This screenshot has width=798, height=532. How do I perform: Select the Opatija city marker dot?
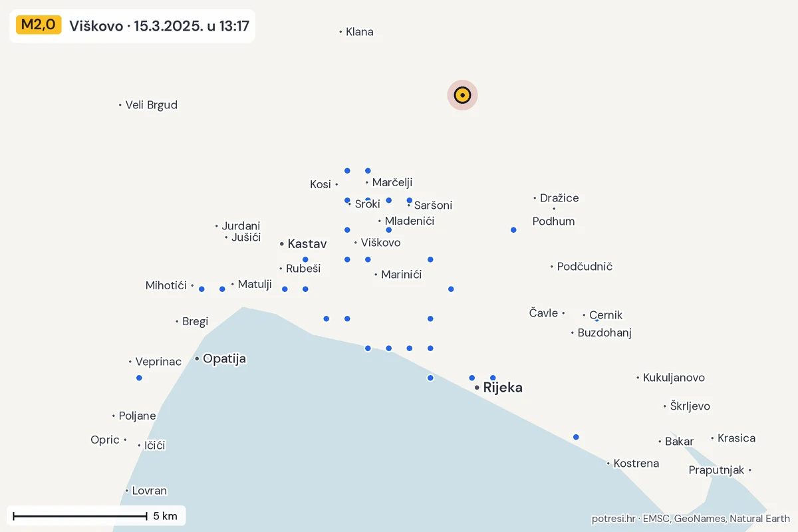tap(197, 358)
